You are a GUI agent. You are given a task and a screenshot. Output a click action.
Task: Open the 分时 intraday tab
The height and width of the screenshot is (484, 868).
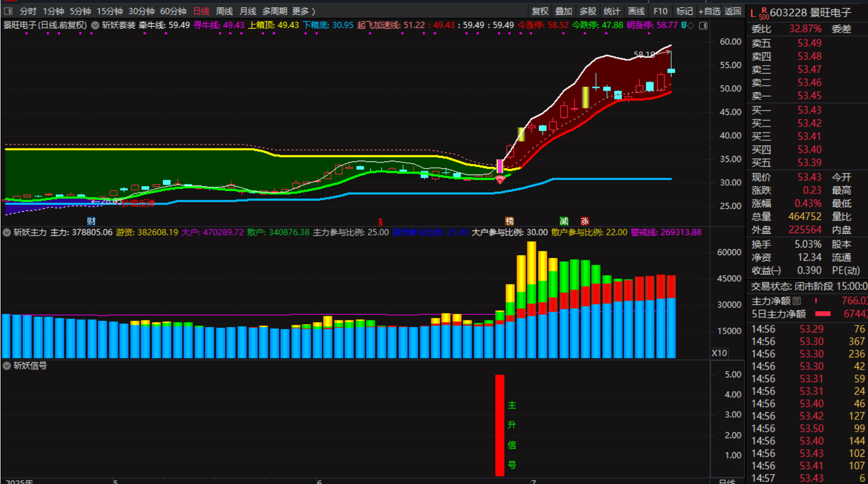(28, 11)
